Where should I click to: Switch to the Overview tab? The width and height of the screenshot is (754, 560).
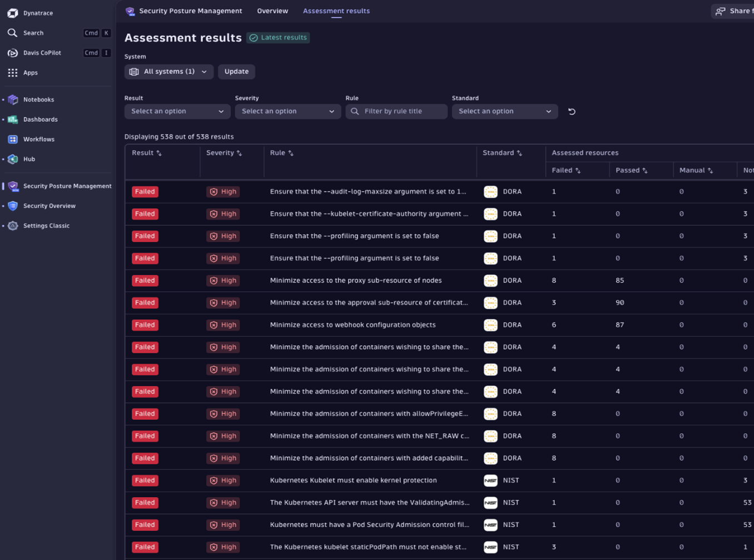click(272, 11)
